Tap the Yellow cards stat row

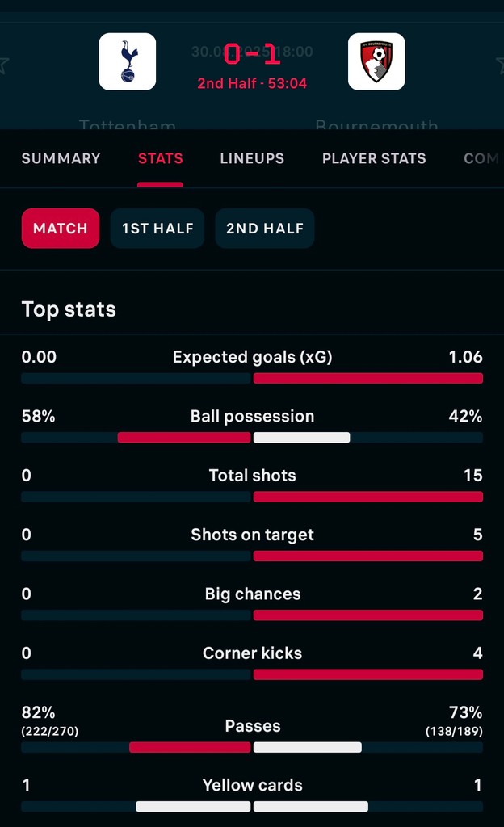252,795
